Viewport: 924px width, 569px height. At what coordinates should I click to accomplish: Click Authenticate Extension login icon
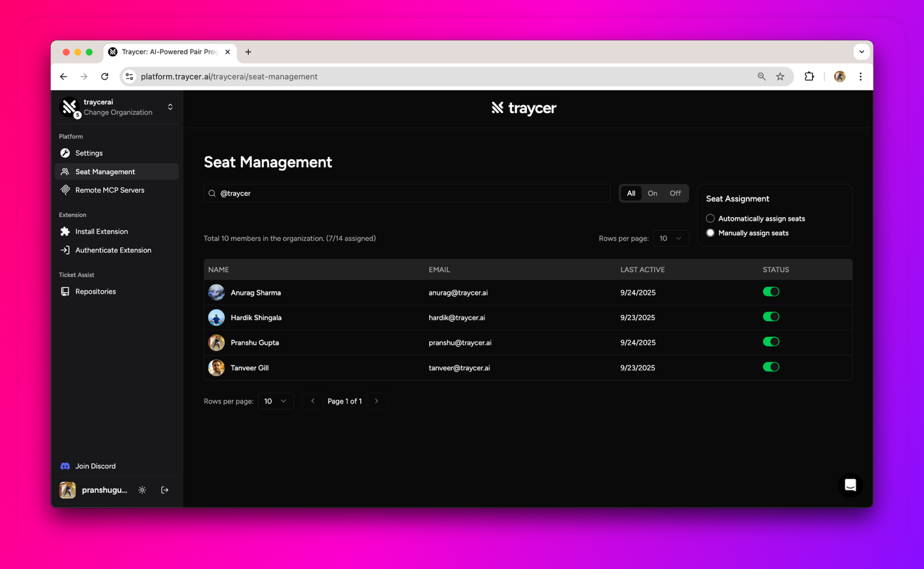(x=65, y=250)
